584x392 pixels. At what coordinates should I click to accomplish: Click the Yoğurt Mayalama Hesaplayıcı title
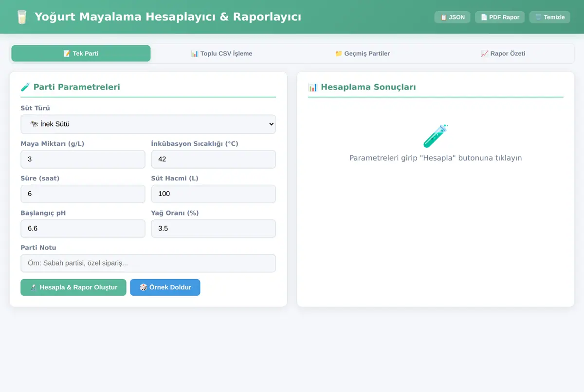(x=168, y=17)
